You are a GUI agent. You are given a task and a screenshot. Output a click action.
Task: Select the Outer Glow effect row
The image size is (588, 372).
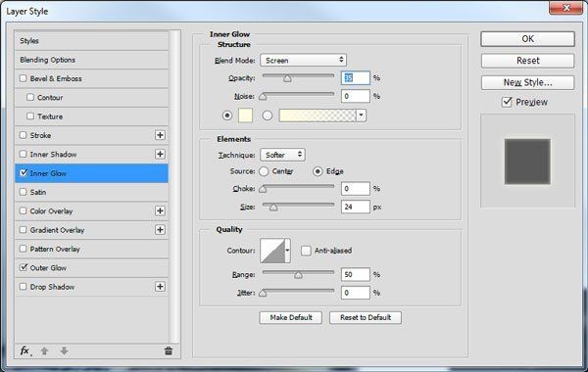tap(91, 267)
